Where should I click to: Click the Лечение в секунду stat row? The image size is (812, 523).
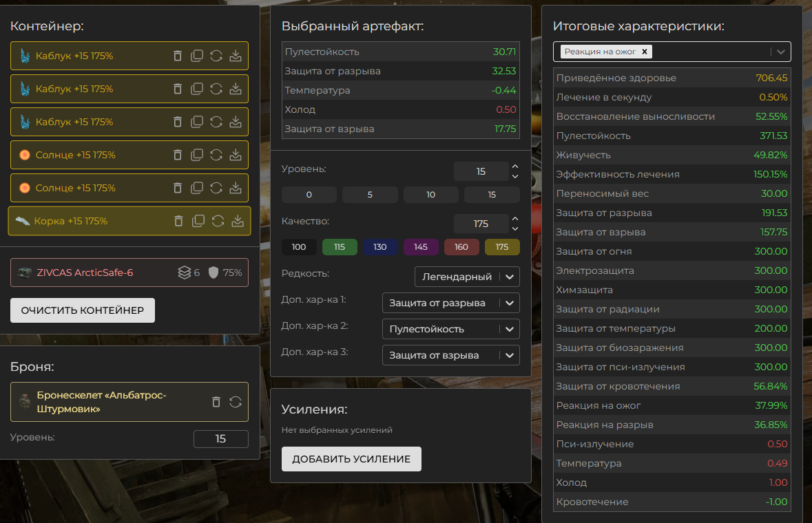point(672,97)
